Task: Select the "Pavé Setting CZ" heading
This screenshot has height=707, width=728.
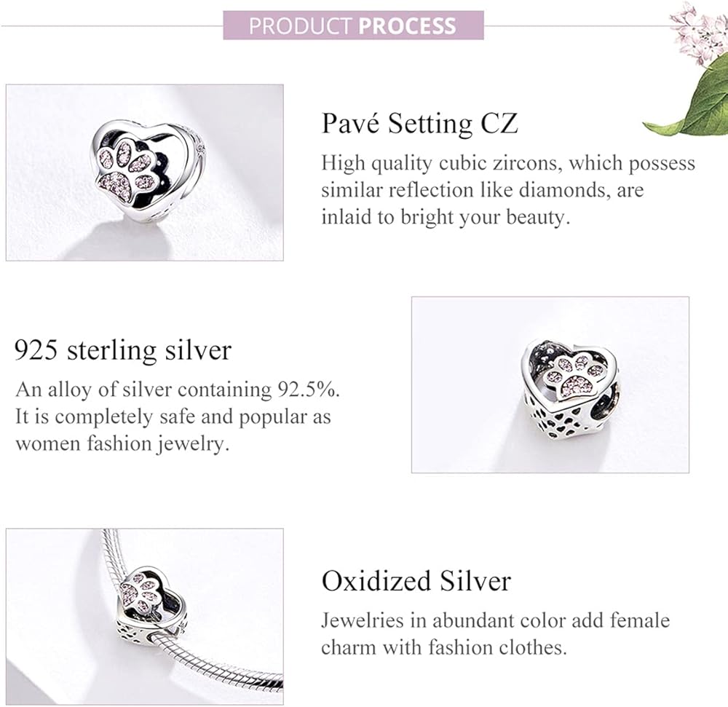Action: click(x=420, y=124)
